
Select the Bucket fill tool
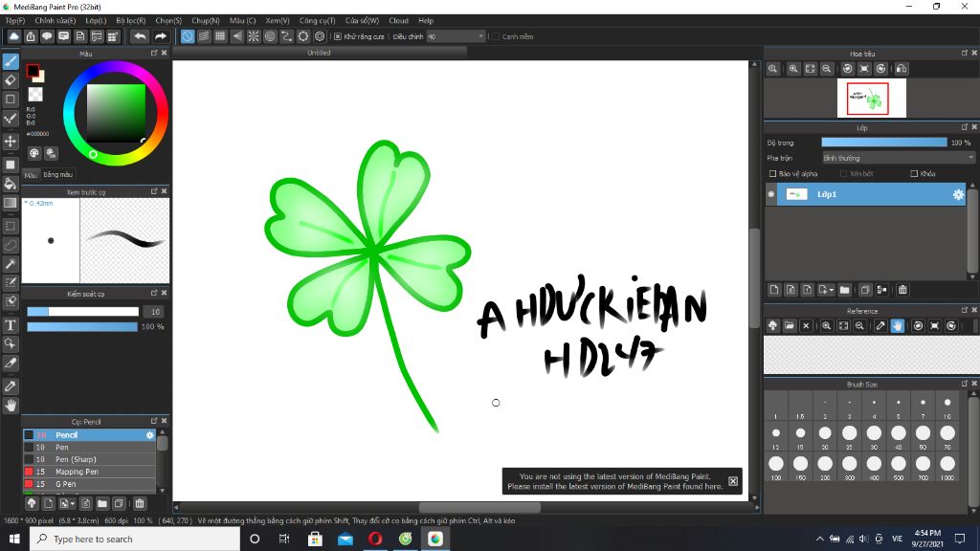[x=11, y=184]
